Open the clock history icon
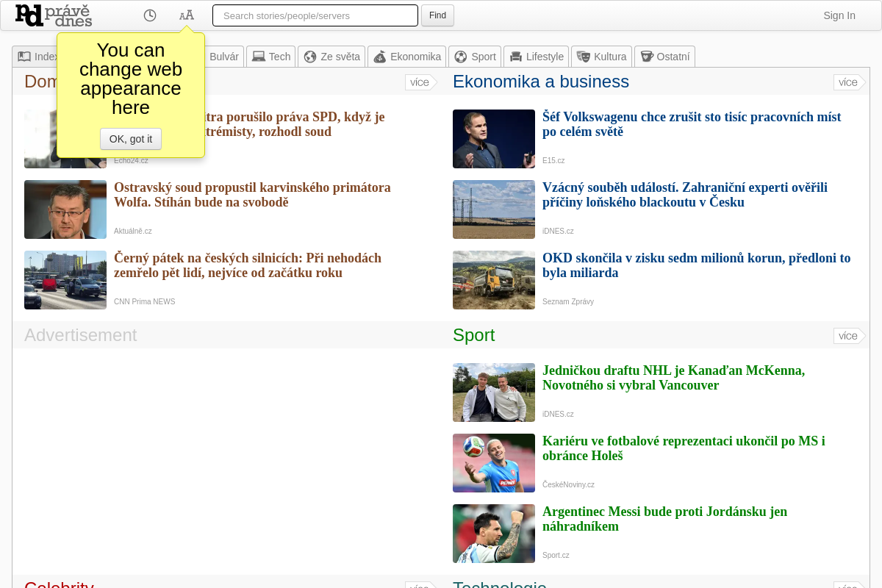Viewport: 882px width, 588px height. (150, 15)
